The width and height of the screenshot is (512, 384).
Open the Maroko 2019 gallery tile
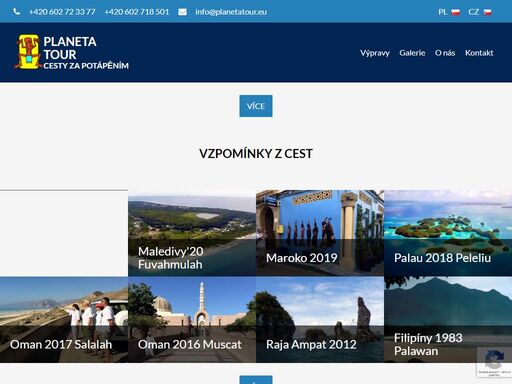coord(320,233)
